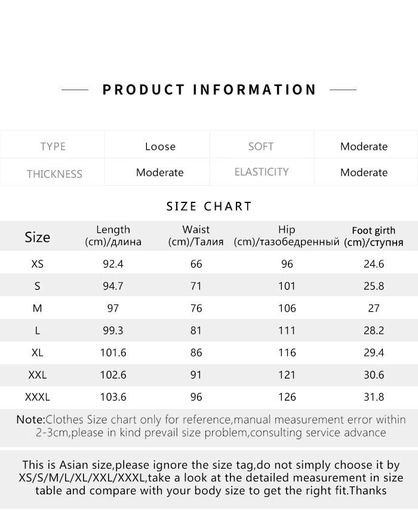Select the Size column header
Screen dimensions: 418x532
(x=37, y=237)
